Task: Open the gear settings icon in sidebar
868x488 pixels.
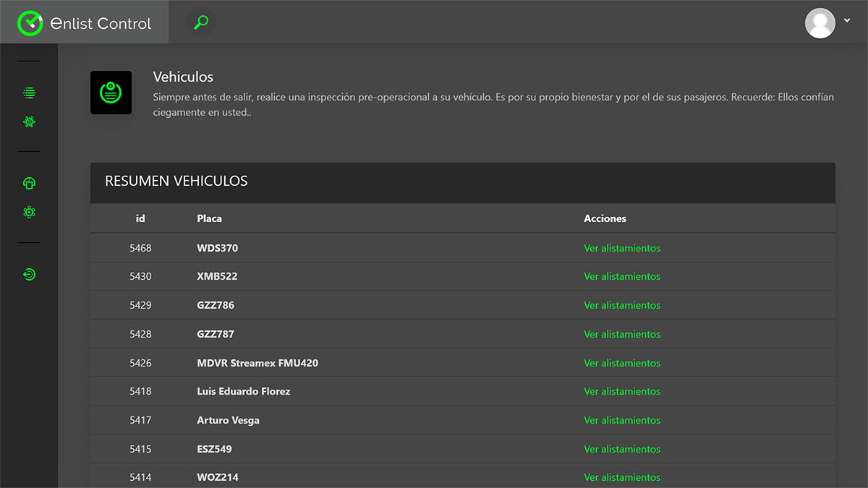Action: [x=29, y=213]
